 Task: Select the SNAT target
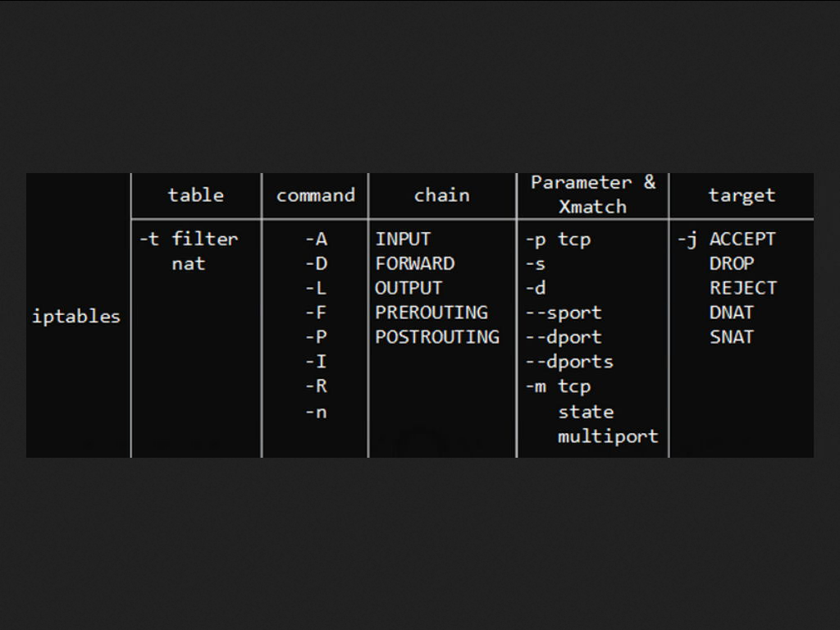pyautogui.click(x=731, y=336)
